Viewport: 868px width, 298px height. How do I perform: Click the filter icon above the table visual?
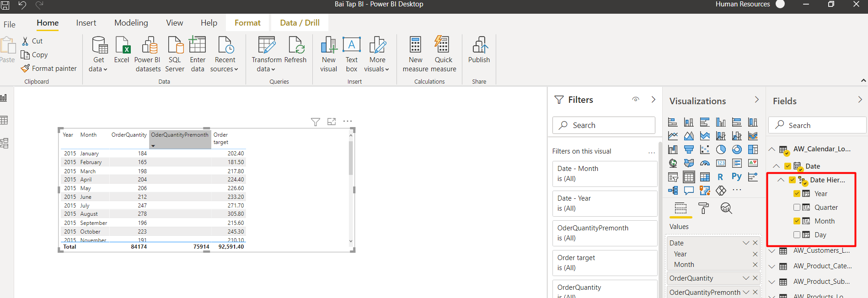pos(316,122)
